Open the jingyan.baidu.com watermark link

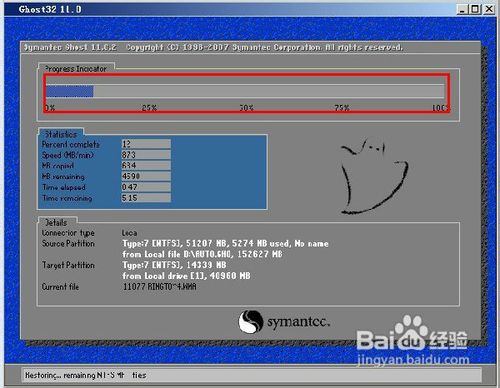413,360
